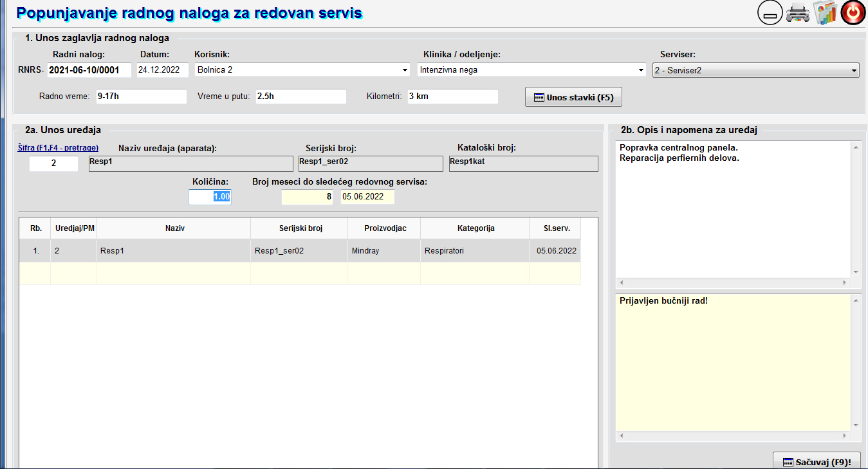Image resolution: width=868 pixels, height=469 pixels.
Task: Click the Vreme u putu field
Action: [x=301, y=97]
